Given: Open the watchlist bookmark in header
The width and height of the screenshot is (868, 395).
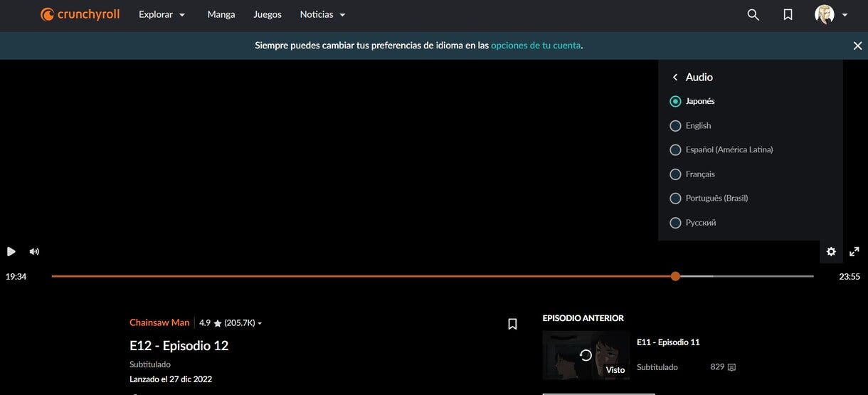Looking at the screenshot, I should [x=788, y=14].
